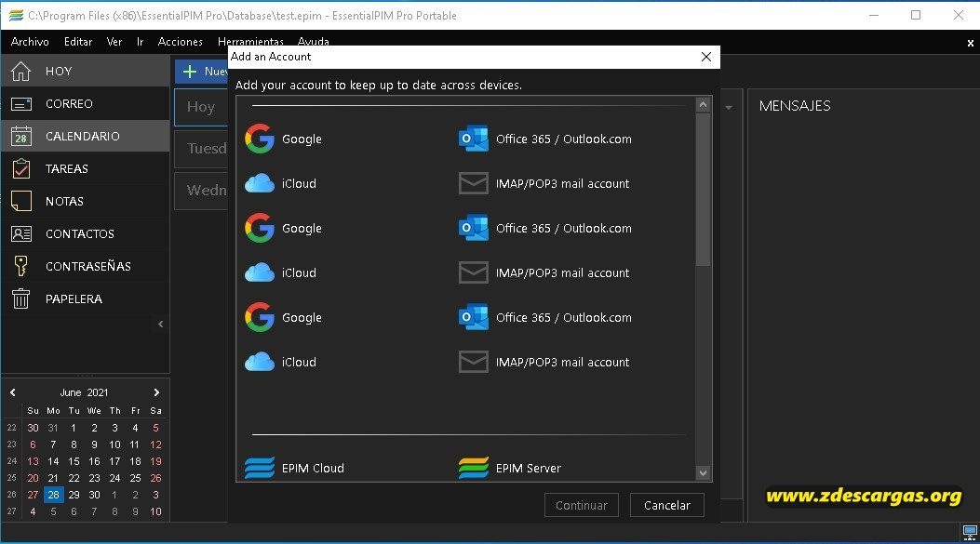Select June 9 in the mini calendar
The image size is (980, 544).
[94, 444]
